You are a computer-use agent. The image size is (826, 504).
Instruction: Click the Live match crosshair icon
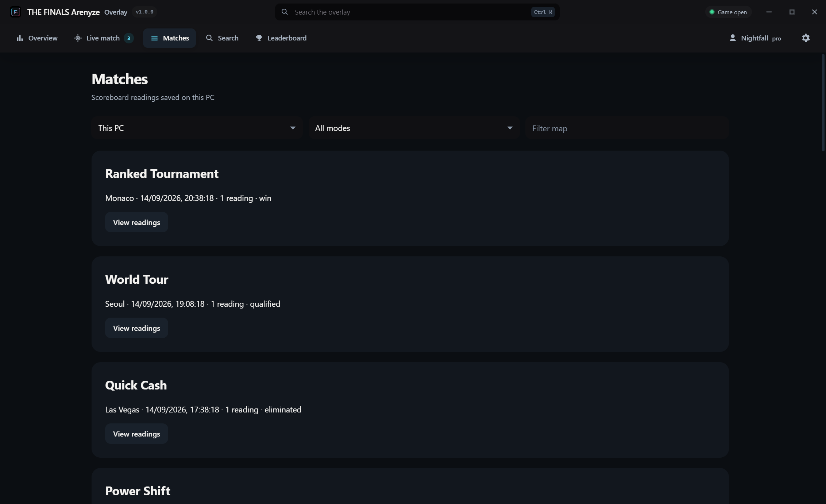click(x=78, y=38)
